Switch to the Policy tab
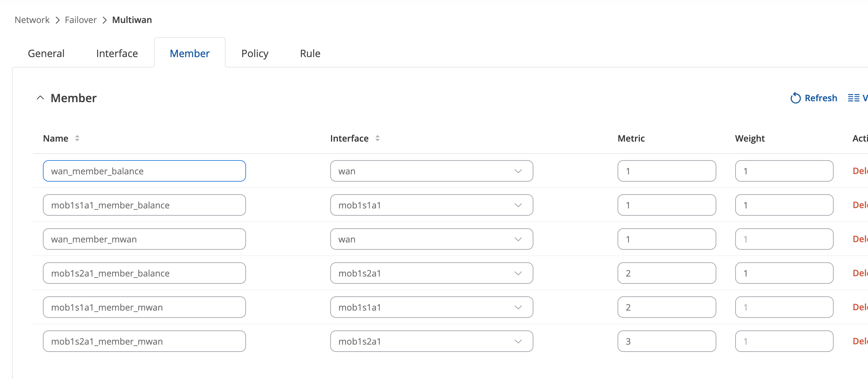Image resolution: width=868 pixels, height=379 pixels. coord(255,54)
